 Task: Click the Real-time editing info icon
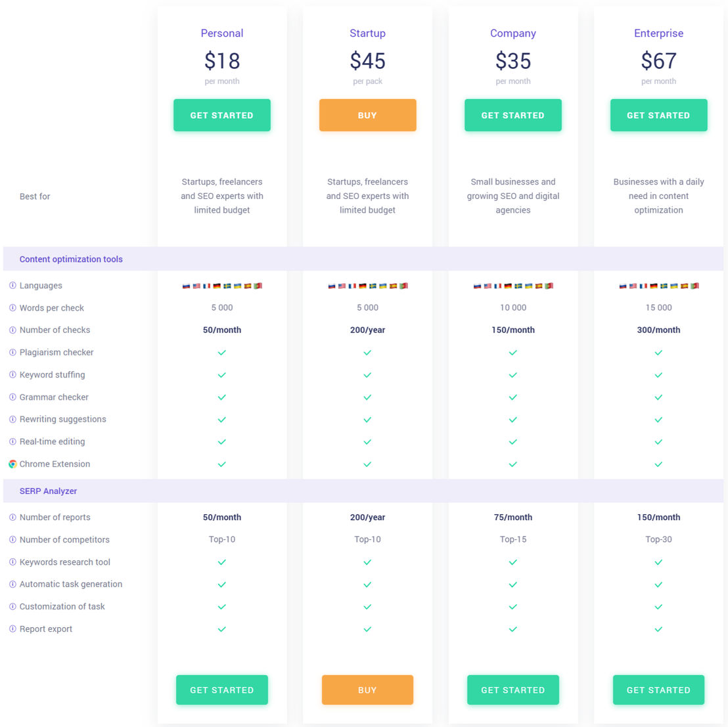pos(12,441)
